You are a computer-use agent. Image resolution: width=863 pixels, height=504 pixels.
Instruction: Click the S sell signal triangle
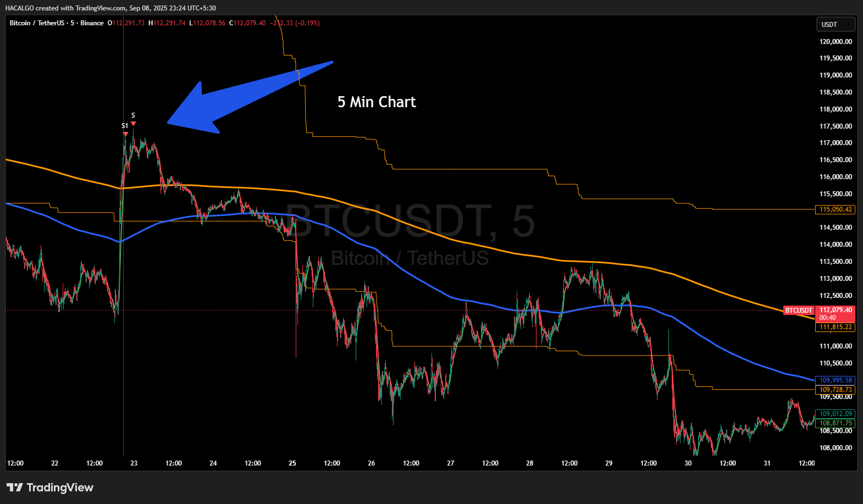(x=133, y=123)
